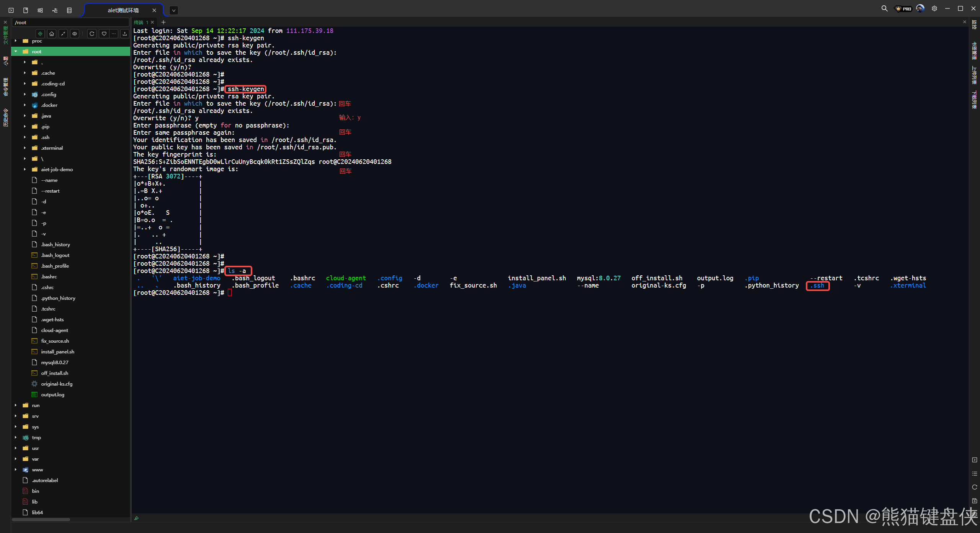Click the upload file icon
The height and width of the screenshot is (533, 980).
coord(125,34)
